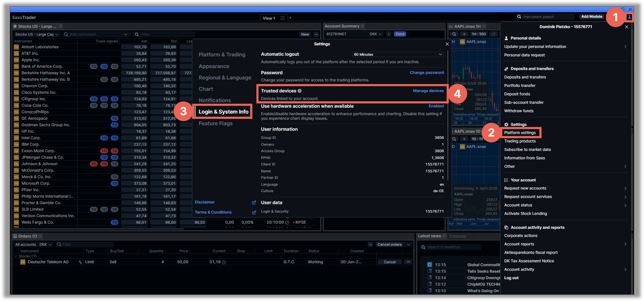Select Platform & Trading settings section

click(x=222, y=54)
